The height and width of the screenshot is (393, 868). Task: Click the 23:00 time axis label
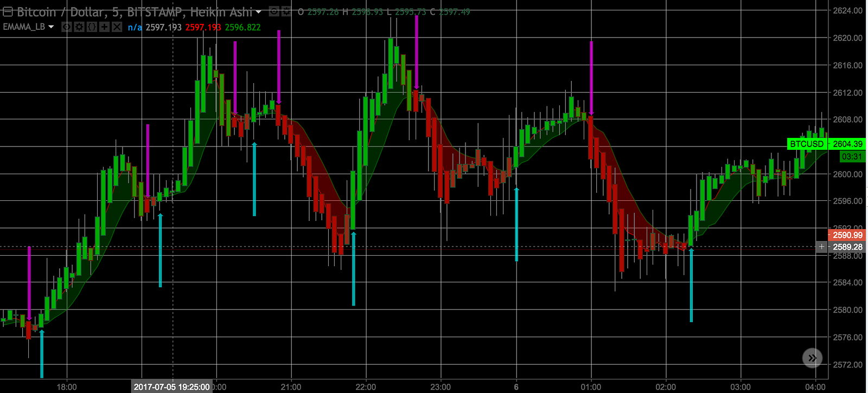[x=441, y=387]
